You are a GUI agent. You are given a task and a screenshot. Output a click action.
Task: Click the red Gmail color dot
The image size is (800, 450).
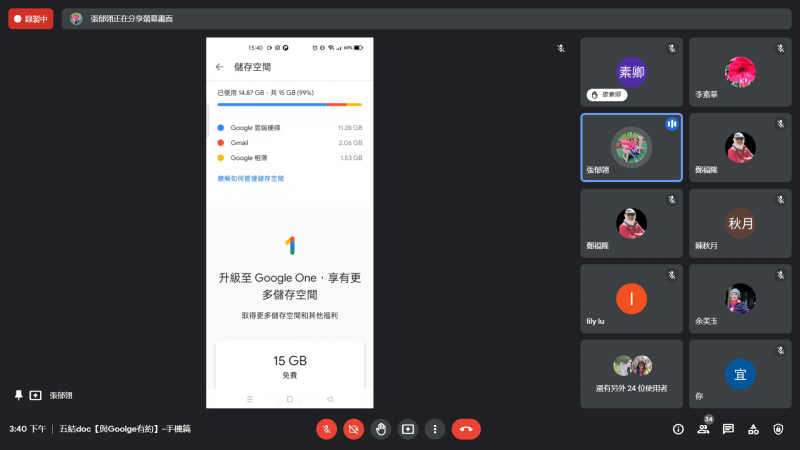point(221,143)
